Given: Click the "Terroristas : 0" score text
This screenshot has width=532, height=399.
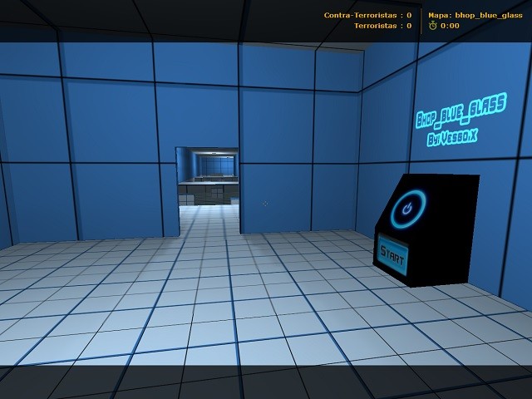Looking at the screenshot, I should point(382,26).
